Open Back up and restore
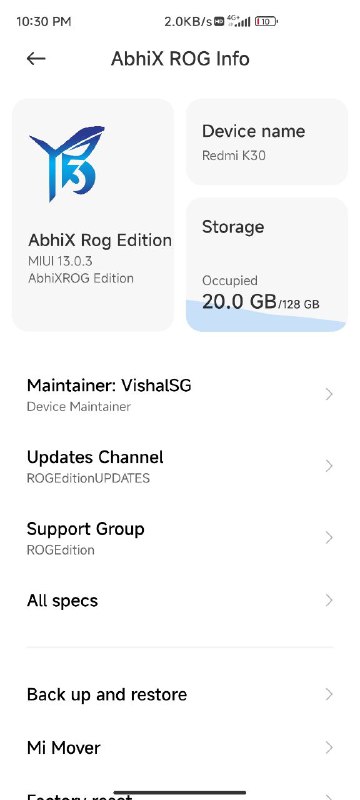This screenshot has width=360, height=800. pos(180,694)
